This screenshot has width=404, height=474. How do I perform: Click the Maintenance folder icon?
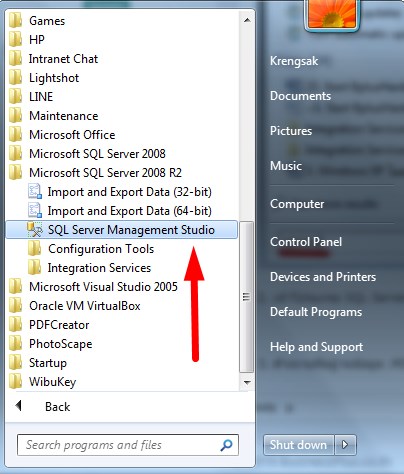pos(15,116)
